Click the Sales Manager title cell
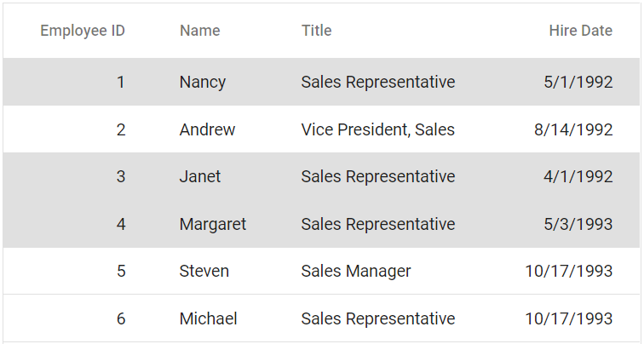The width and height of the screenshot is (644, 344). click(x=355, y=271)
